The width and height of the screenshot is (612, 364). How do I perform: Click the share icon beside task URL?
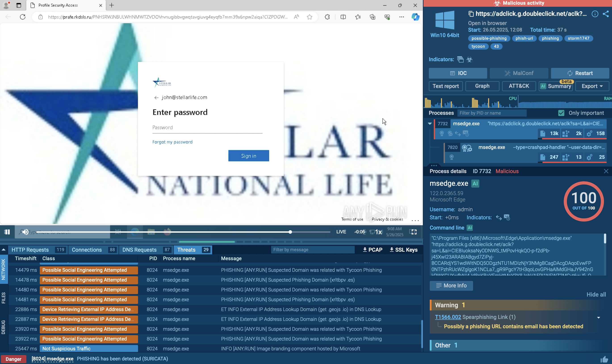(x=606, y=14)
